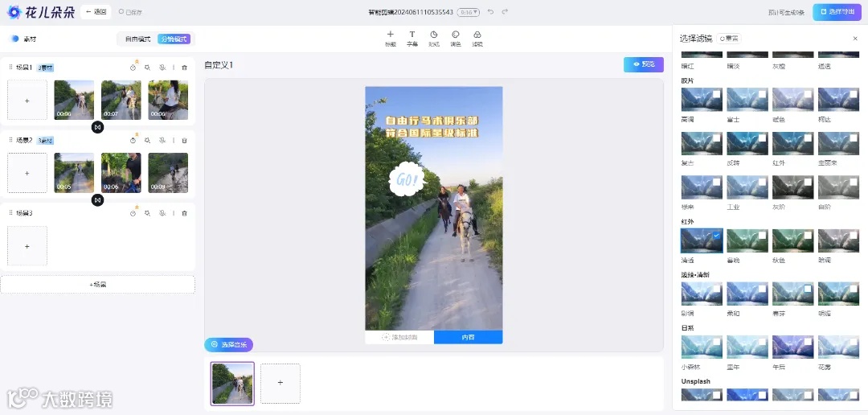Uncheck the 清透 filter checkbox
The image size is (868, 415).
click(x=717, y=236)
